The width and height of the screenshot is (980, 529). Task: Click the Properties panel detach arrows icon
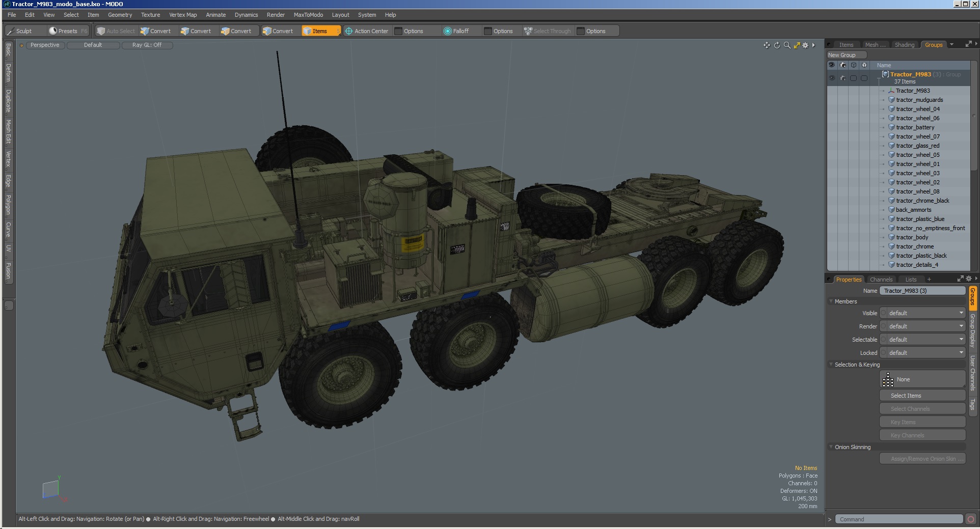961,279
